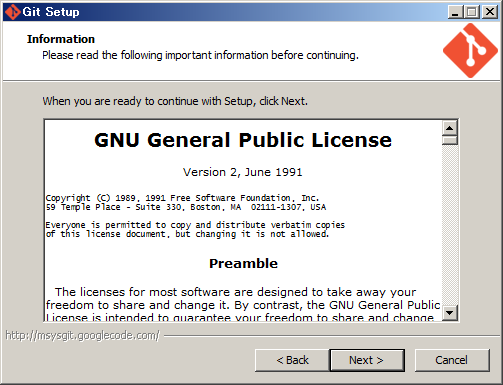
Task: Close the Git Setup window
Action: [490, 12]
